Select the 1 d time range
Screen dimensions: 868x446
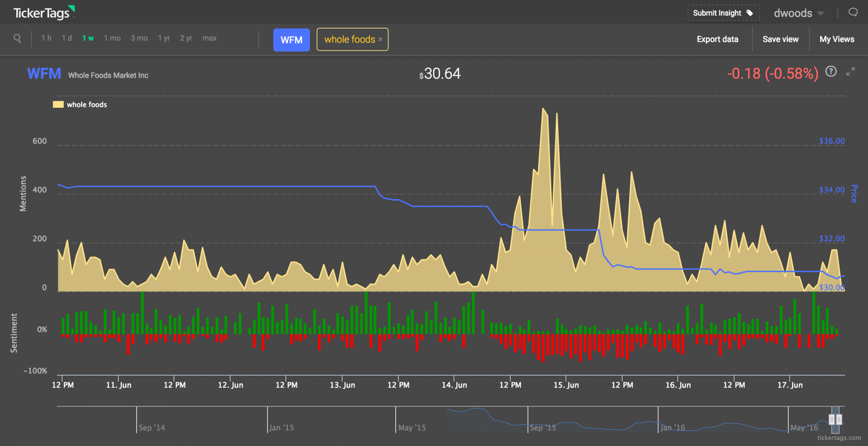tap(67, 38)
